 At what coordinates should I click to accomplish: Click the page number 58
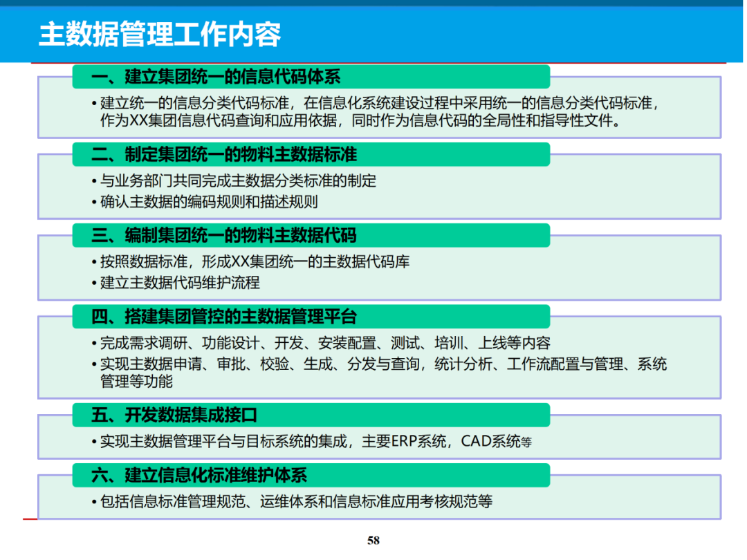click(373, 541)
